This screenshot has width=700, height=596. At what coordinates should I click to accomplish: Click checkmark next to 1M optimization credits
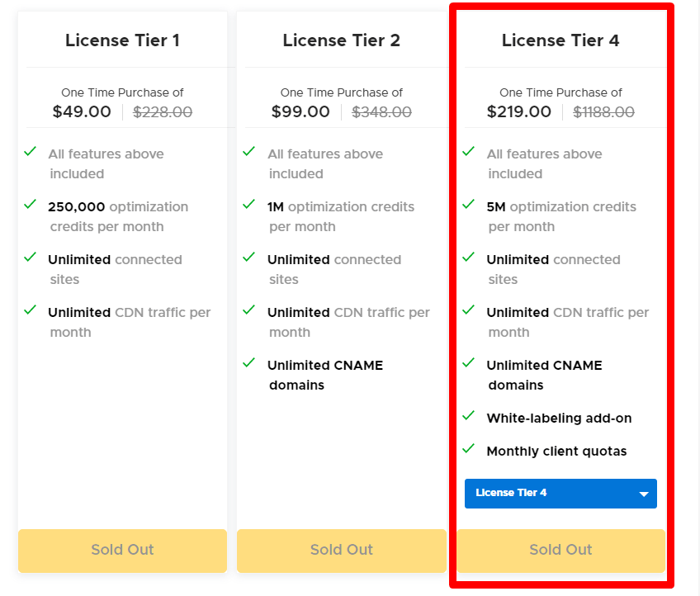tap(249, 204)
